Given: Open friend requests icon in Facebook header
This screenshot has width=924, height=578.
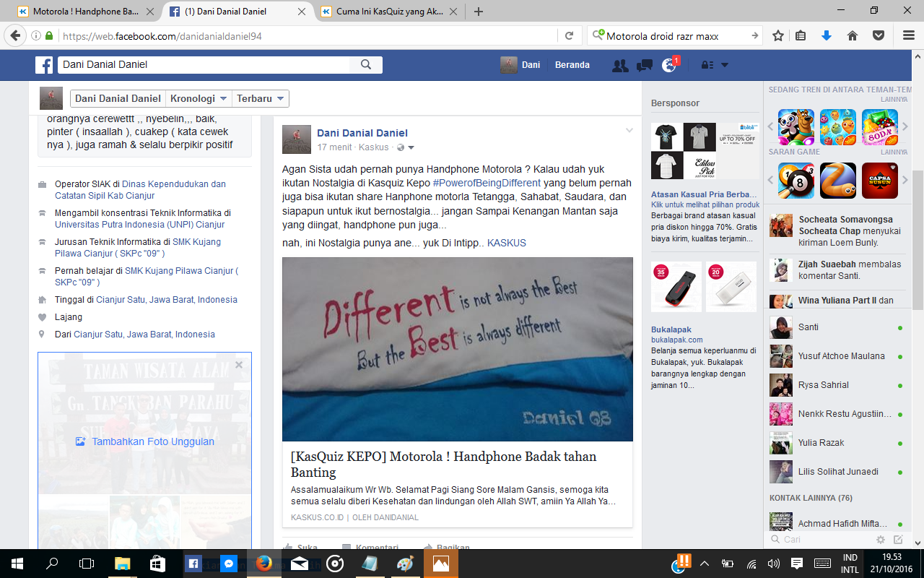Looking at the screenshot, I should (x=620, y=65).
